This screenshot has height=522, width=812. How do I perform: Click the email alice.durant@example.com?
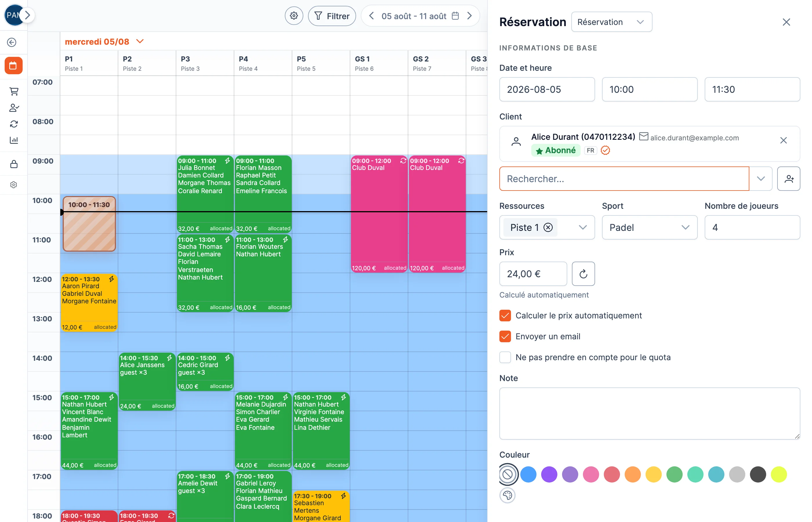click(694, 138)
